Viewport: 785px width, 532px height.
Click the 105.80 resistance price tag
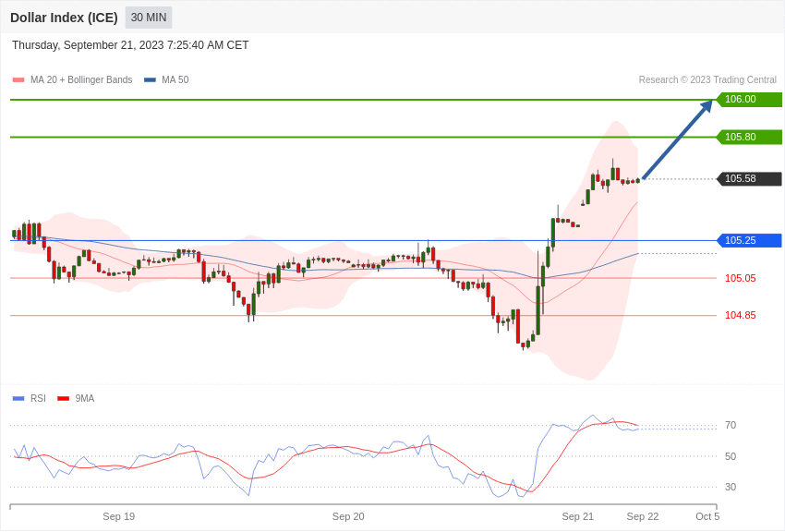click(x=748, y=137)
